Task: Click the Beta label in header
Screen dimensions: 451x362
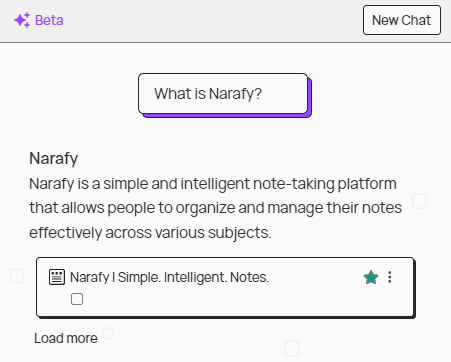Action: click(49, 20)
